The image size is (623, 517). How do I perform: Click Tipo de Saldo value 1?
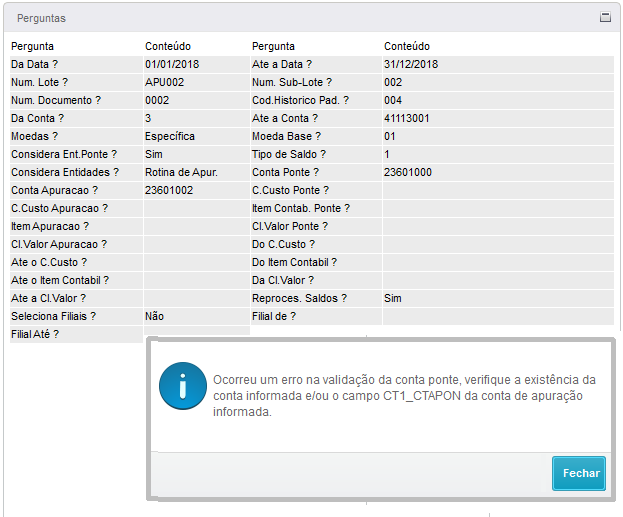387,154
